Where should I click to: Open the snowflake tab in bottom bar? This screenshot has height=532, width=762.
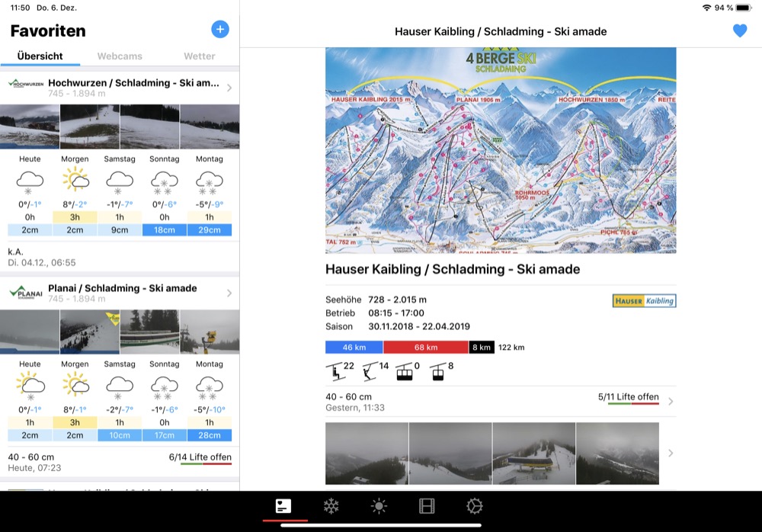click(x=331, y=506)
